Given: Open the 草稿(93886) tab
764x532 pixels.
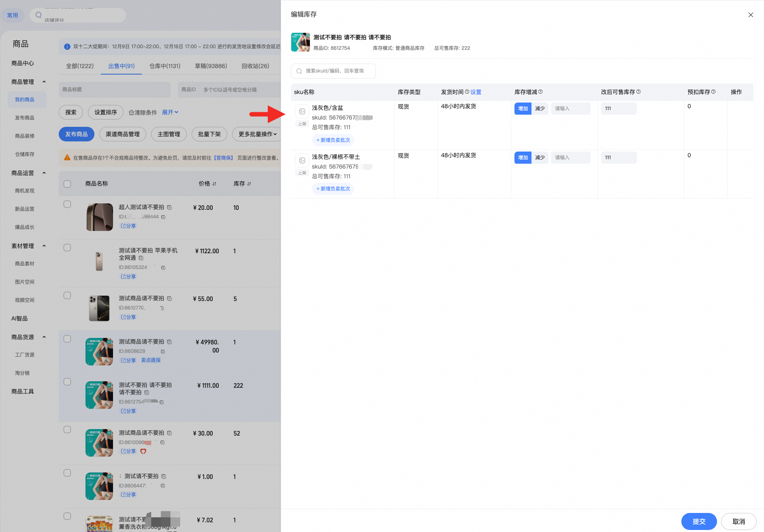Looking at the screenshot, I should point(211,66).
